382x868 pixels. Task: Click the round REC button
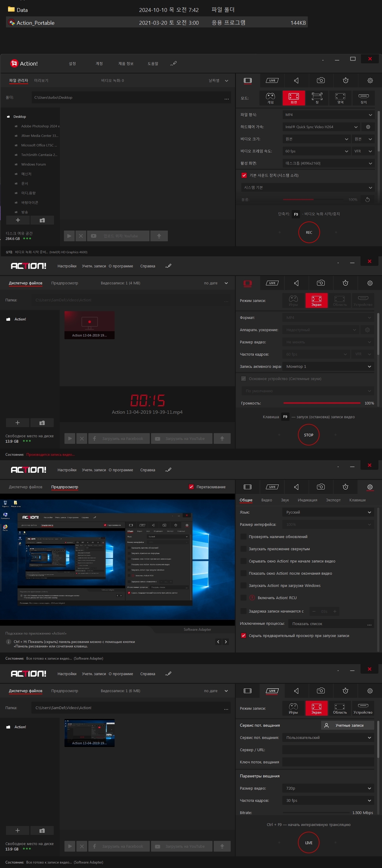click(309, 232)
